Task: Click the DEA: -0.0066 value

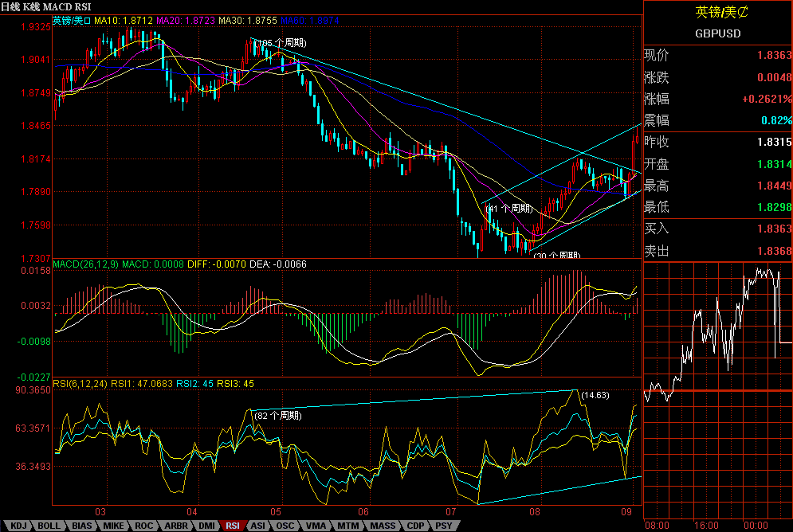Action: 277,264
